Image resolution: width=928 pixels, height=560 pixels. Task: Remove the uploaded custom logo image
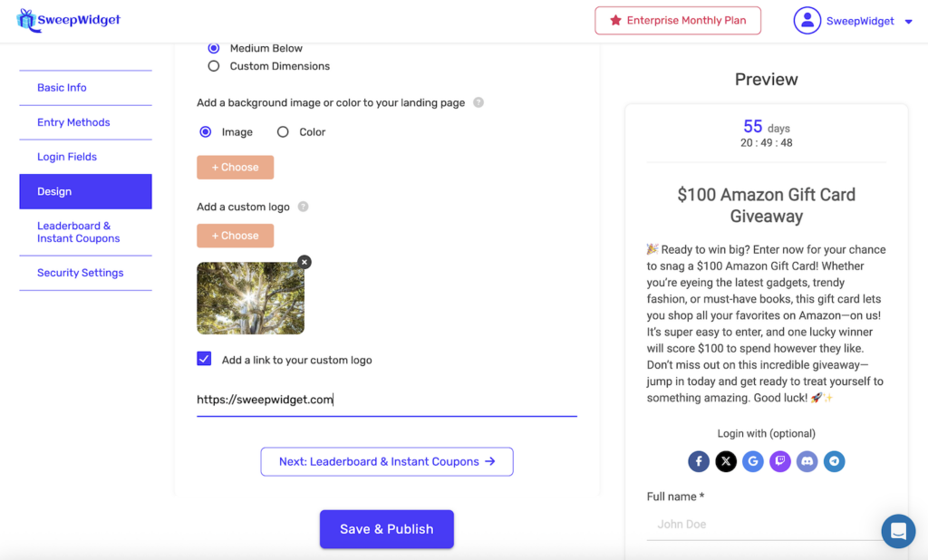(304, 262)
